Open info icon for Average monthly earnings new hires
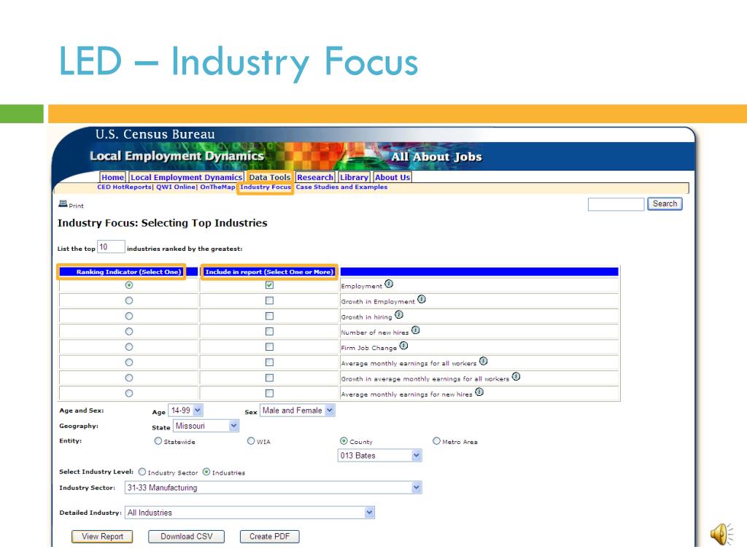This screenshot has height=560, width=747. [479, 392]
